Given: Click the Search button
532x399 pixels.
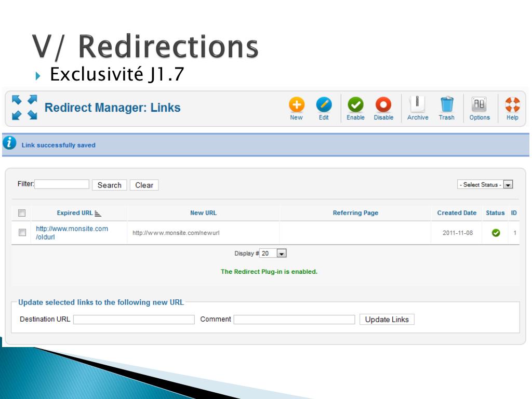Looking at the screenshot, I should tap(109, 185).
